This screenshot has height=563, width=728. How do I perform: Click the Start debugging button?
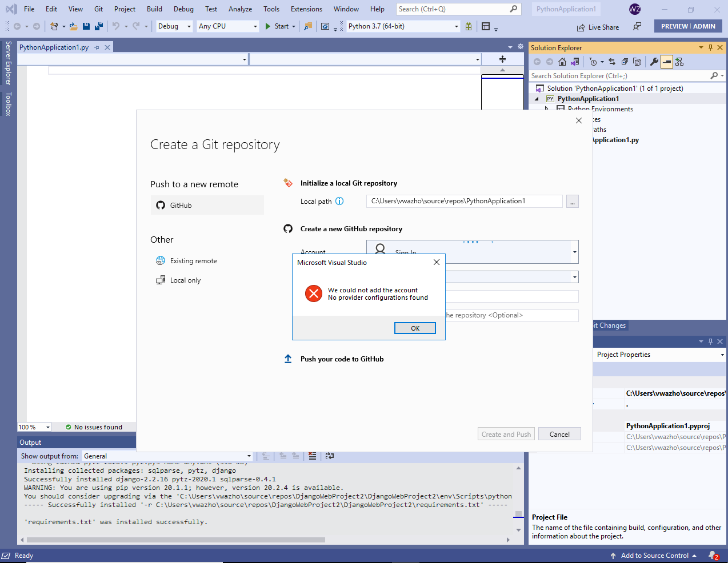point(277,26)
